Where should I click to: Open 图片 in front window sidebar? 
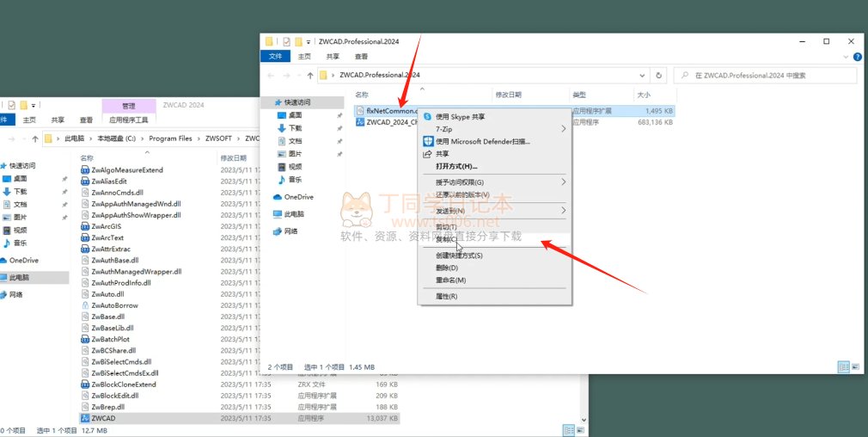point(295,154)
